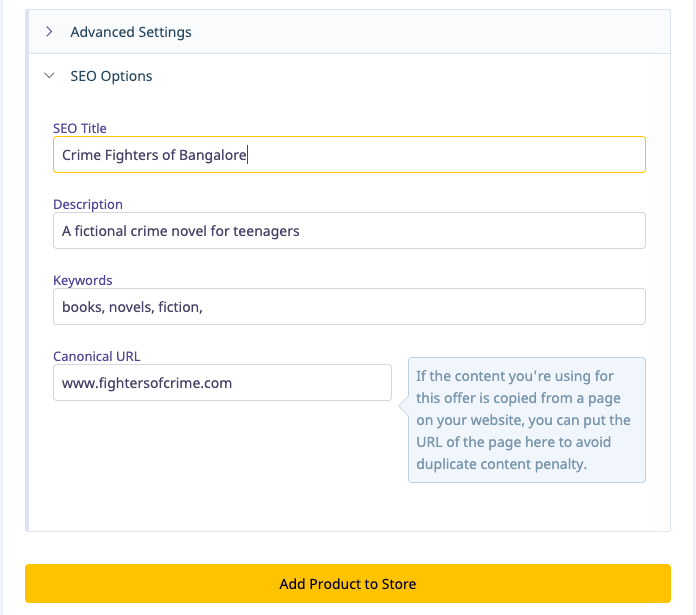Collapse the SEO Options chevron arrow

(49, 76)
